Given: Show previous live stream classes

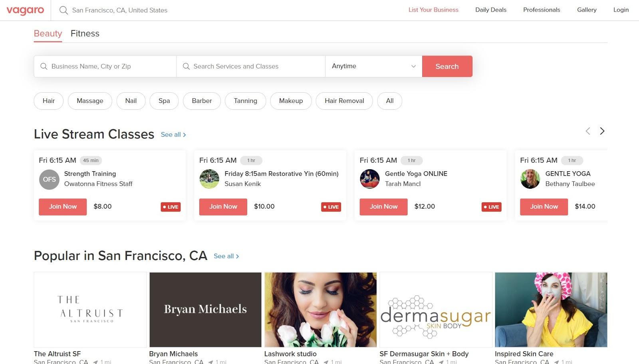Looking at the screenshot, I should click(588, 131).
